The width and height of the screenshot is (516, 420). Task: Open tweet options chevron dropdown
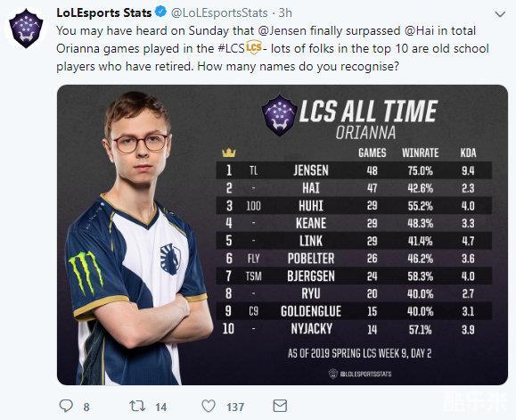point(500,14)
